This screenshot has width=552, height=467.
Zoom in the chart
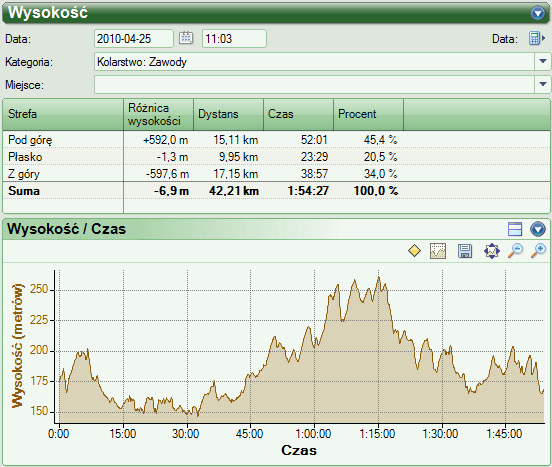tap(539, 251)
